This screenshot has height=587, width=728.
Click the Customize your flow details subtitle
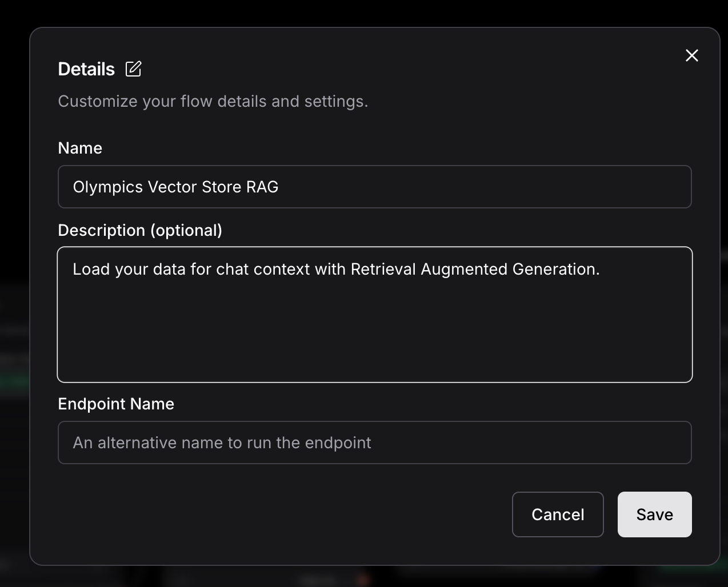[x=213, y=101]
